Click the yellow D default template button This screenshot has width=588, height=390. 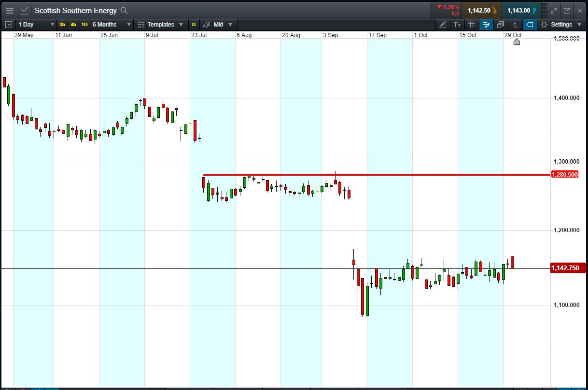click(194, 25)
